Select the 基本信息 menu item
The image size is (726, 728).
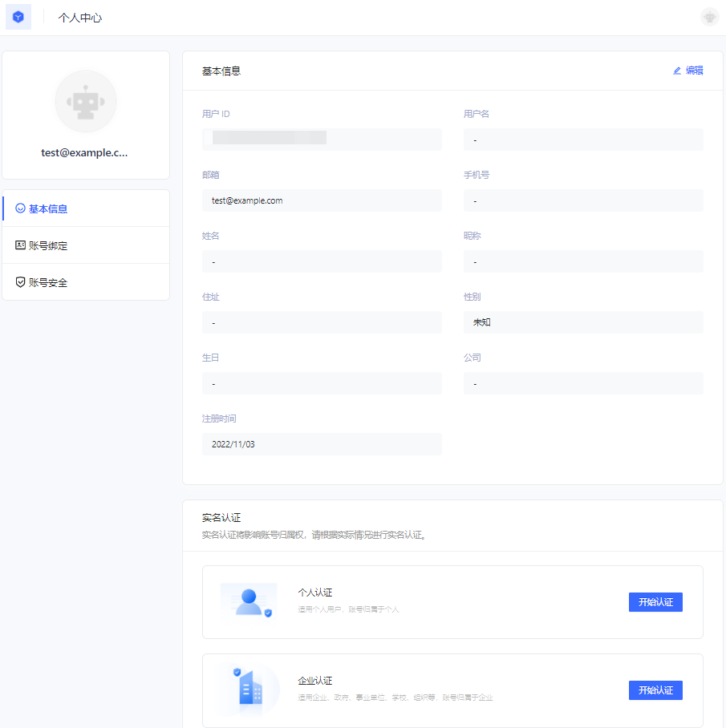click(x=48, y=208)
